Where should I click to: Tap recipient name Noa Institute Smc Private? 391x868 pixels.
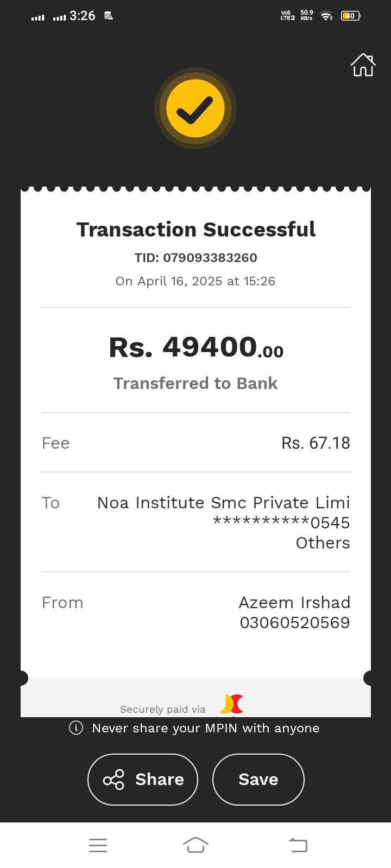click(x=223, y=503)
